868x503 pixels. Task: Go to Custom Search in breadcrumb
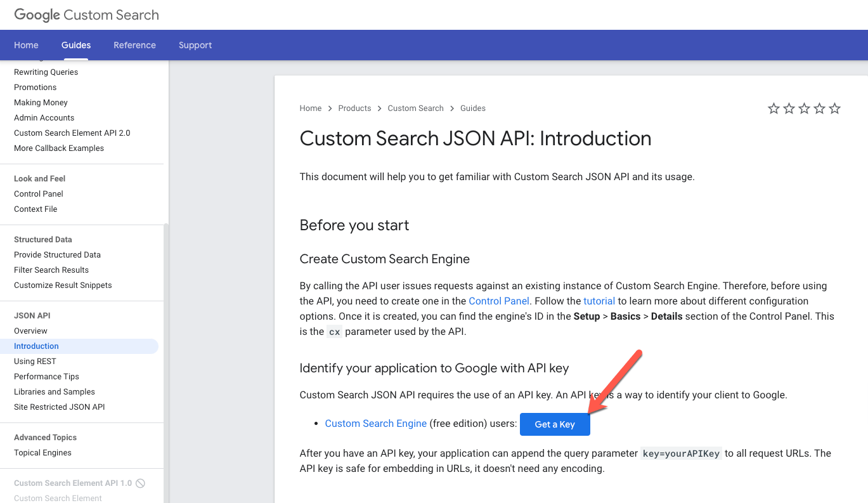[415, 108]
